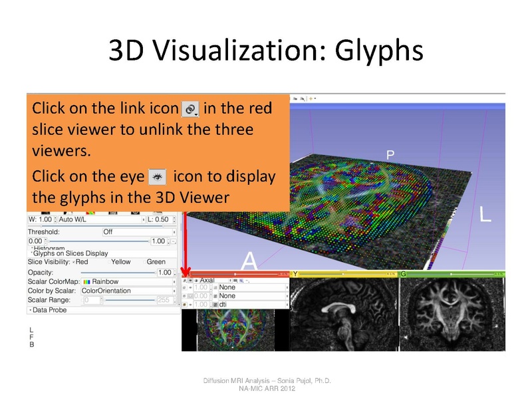Viewport: 532px width, 399px height.
Task: Click the reformat icon right of Axial dropdown
Action: click(x=235, y=281)
